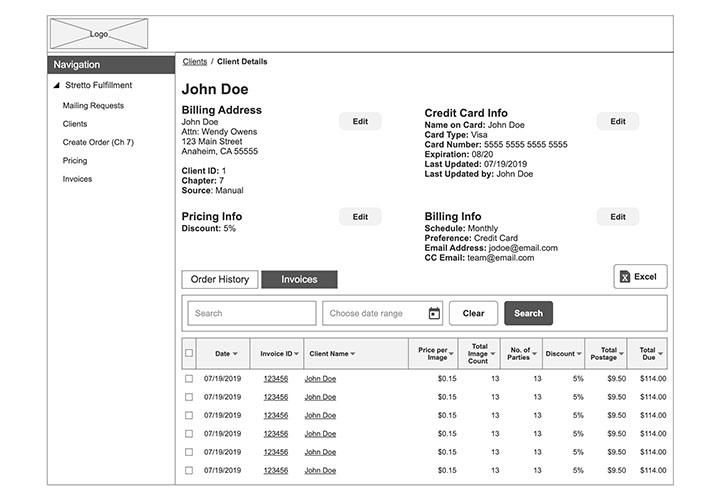The width and height of the screenshot is (720, 500).
Task: Click the Excel spreadsheet icon
Action: click(x=625, y=276)
